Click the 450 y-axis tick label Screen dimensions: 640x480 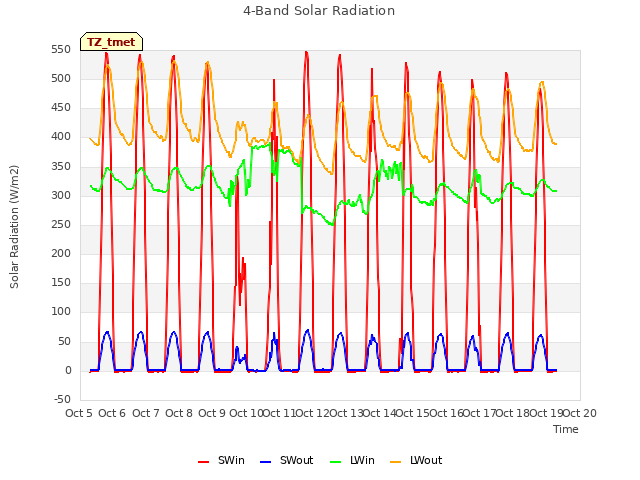[61, 108]
